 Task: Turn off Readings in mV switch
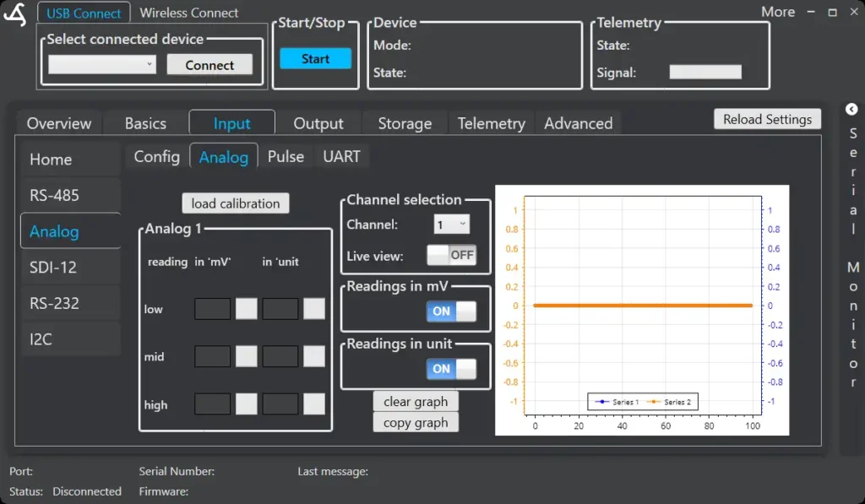pos(451,312)
